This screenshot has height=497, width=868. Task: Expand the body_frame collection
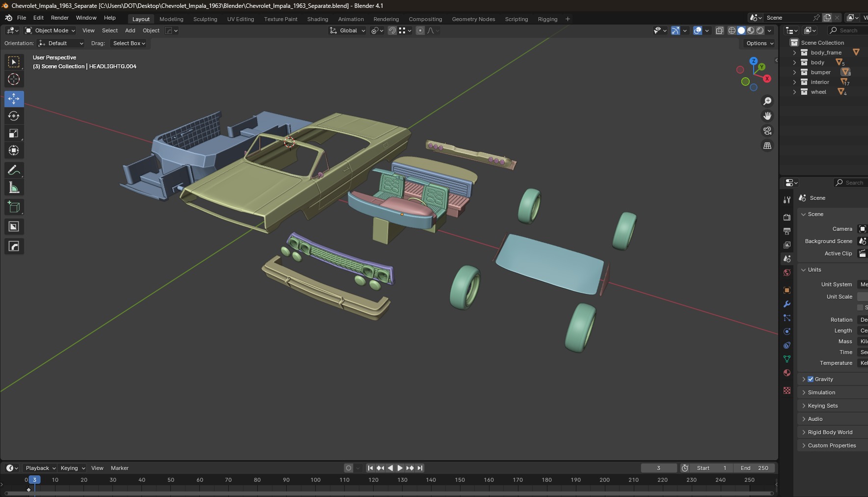pyautogui.click(x=794, y=53)
